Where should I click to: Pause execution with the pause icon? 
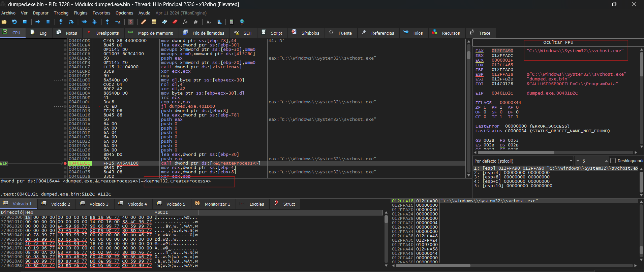[48, 22]
